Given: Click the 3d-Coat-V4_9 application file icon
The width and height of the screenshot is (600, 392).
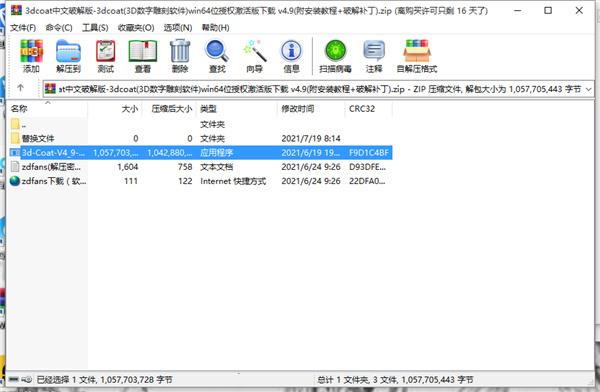Looking at the screenshot, I should pyautogui.click(x=15, y=152).
